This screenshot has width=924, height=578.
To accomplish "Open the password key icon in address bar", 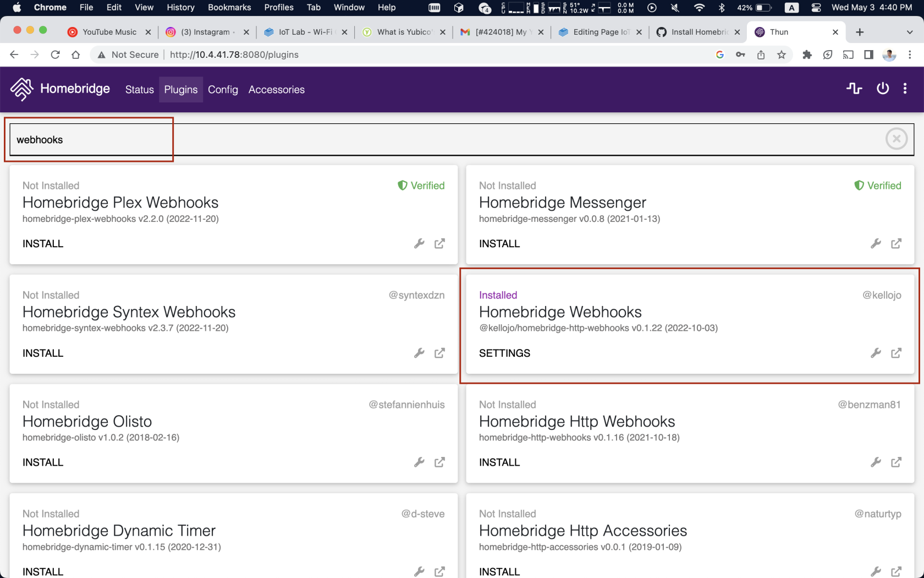I will click(740, 54).
